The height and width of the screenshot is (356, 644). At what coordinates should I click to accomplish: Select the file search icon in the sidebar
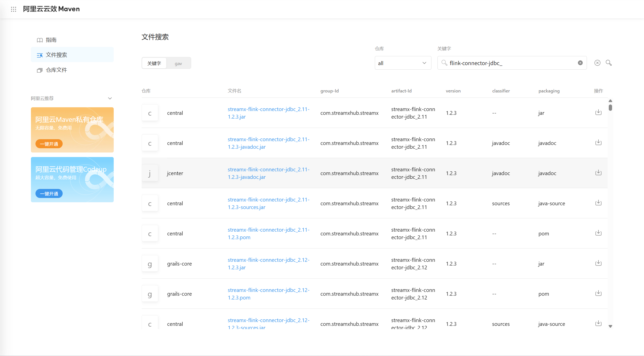(40, 55)
